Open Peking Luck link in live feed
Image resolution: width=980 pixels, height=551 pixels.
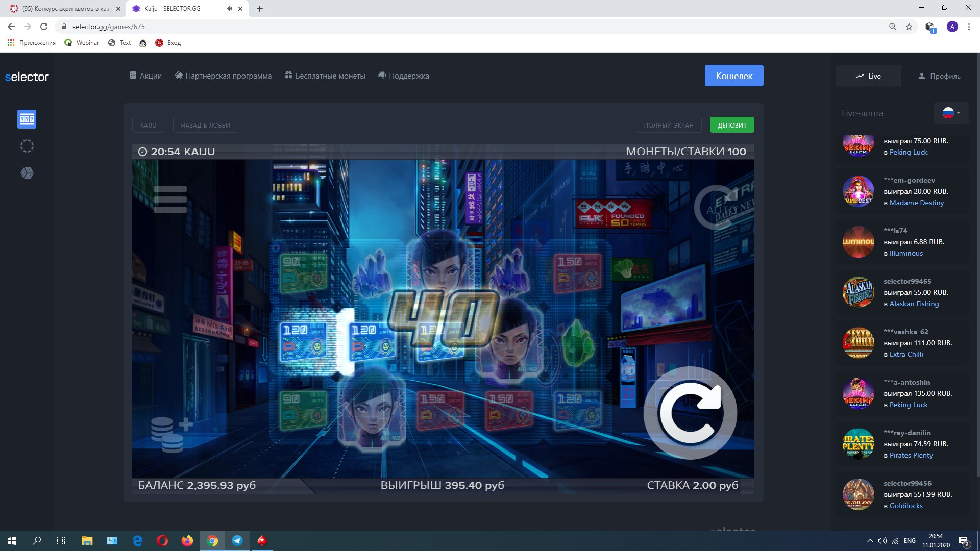click(x=908, y=153)
